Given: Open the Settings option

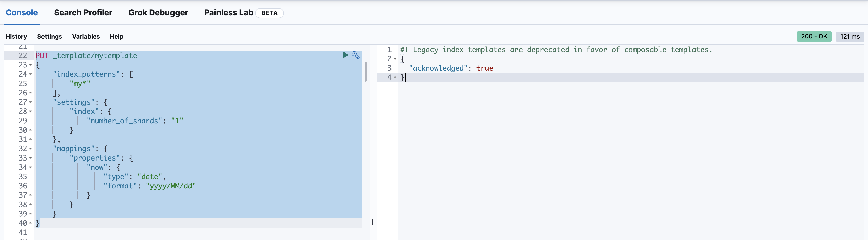Looking at the screenshot, I should coord(50,36).
